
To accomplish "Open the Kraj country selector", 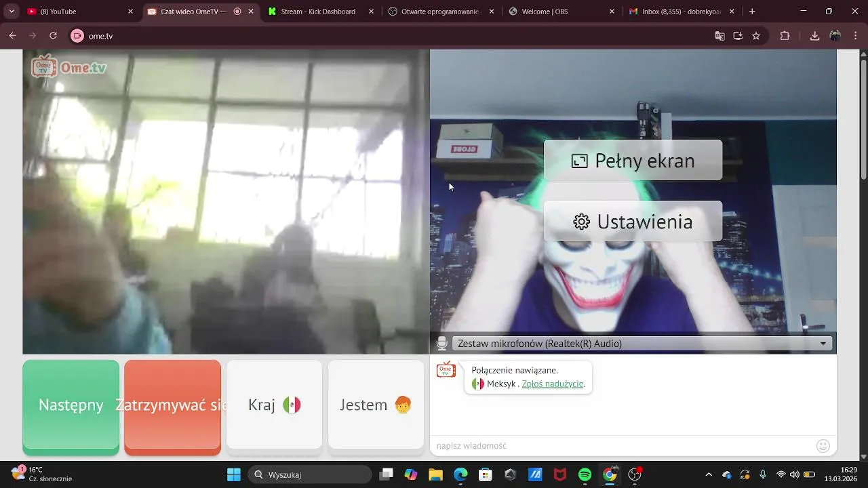I will pyautogui.click(x=274, y=405).
